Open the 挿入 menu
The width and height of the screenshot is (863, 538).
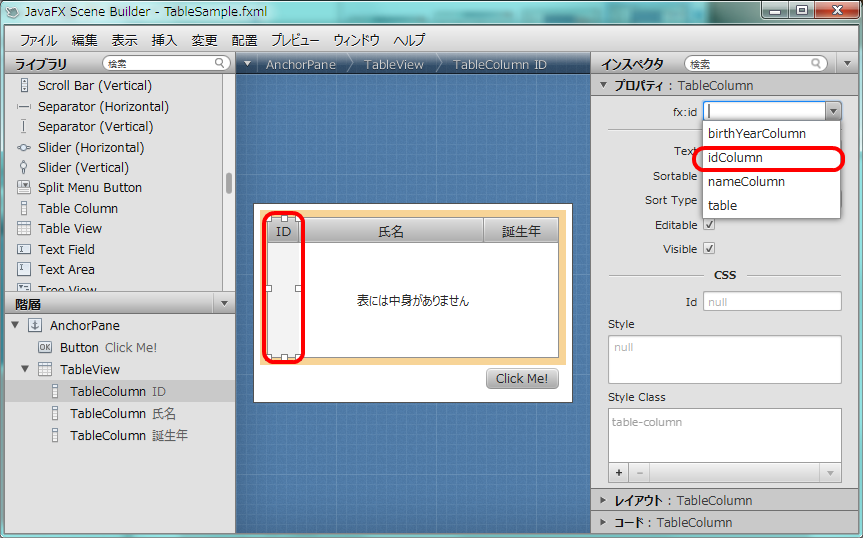point(165,40)
